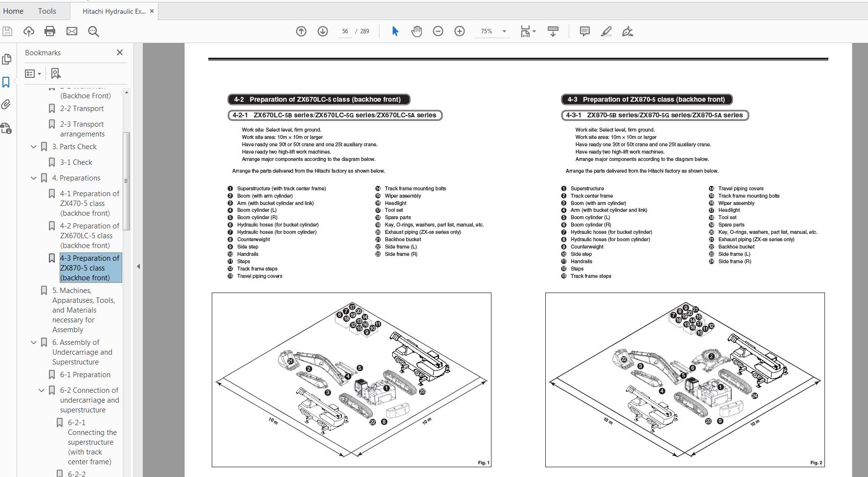Go to the Home tab
This screenshot has width=868, height=477.
tap(13, 11)
